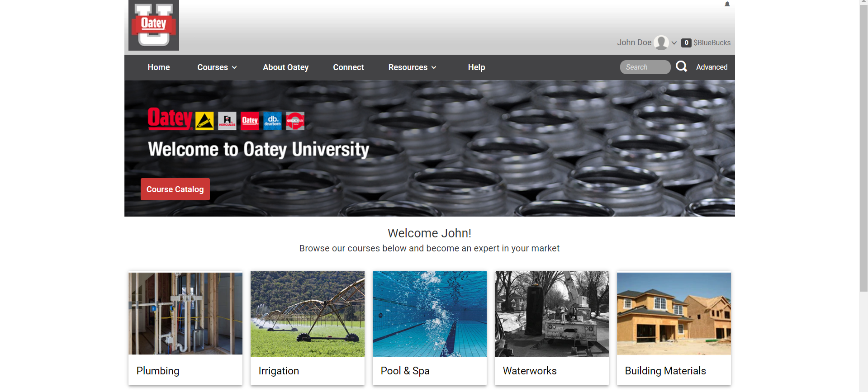Open the Waterworks course thumbnail
The height and width of the screenshot is (392, 868).
(552, 314)
